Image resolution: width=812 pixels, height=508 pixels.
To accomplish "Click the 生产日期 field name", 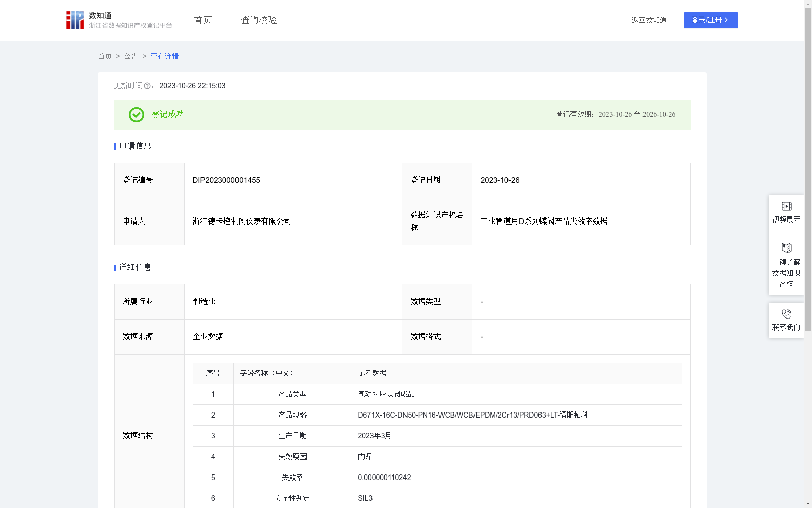I will pos(292,436).
